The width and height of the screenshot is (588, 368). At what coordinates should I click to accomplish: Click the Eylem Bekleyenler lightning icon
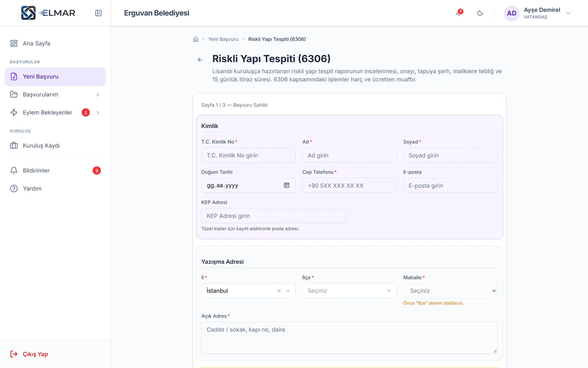coord(14,112)
